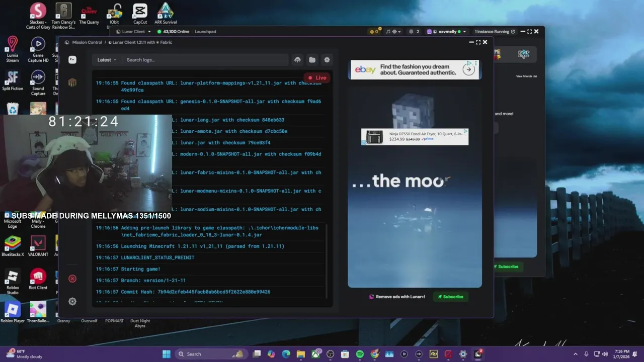Image resolution: width=644 pixels, height=362 pixels.
Task: Open ARK Survival desktop shortcut
Action: 166,14
